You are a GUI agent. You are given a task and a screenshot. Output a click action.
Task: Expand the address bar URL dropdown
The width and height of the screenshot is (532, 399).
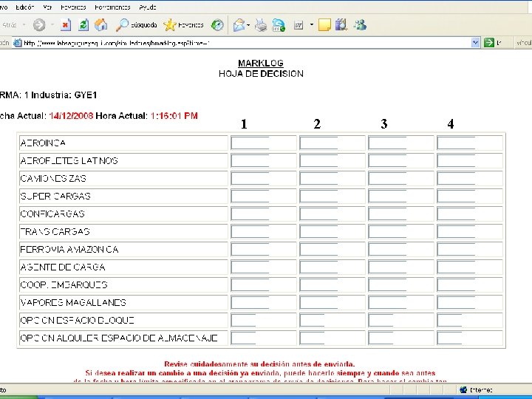click(475, 43)
